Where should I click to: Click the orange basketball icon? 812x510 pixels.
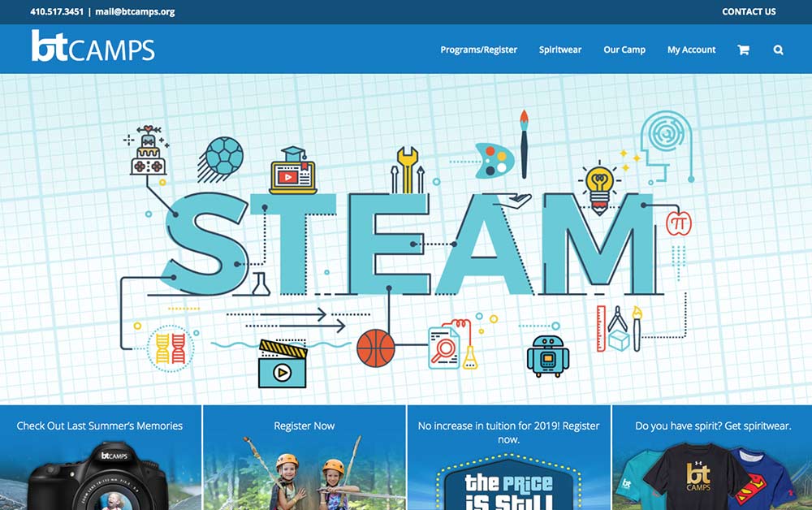point(376,348)
